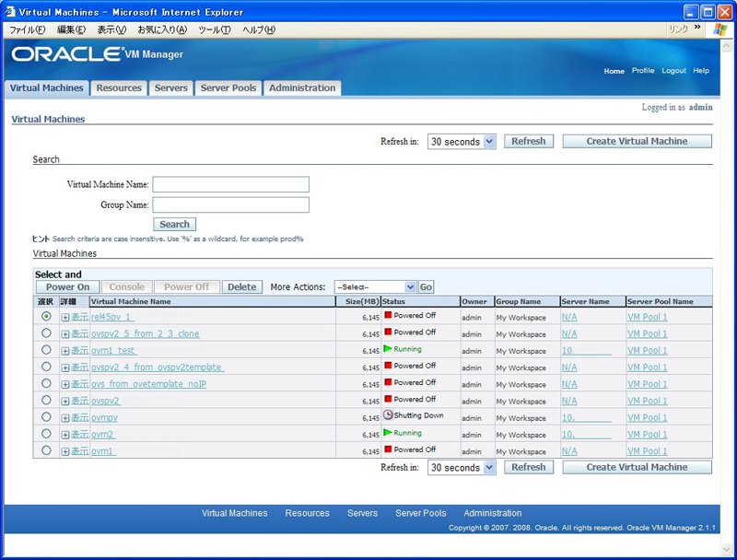Click the Power On button
The width and height of the screenshot is (737, 560).
click(67, 287)
